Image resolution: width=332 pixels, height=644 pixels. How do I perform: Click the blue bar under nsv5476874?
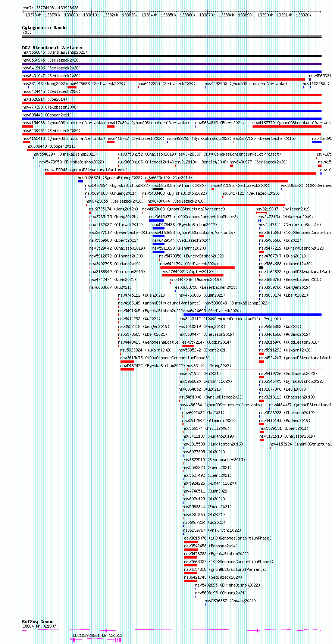[x=80, y=181]
